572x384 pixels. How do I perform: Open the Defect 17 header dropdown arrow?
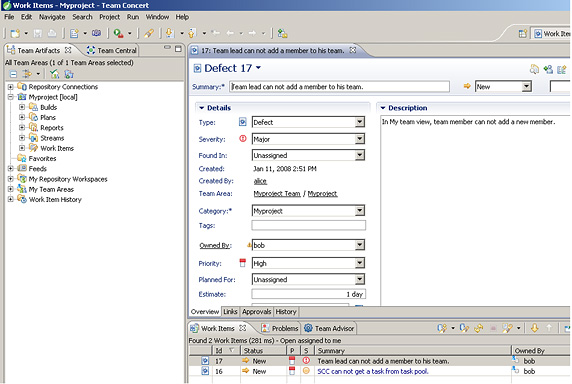click(259, 68)
